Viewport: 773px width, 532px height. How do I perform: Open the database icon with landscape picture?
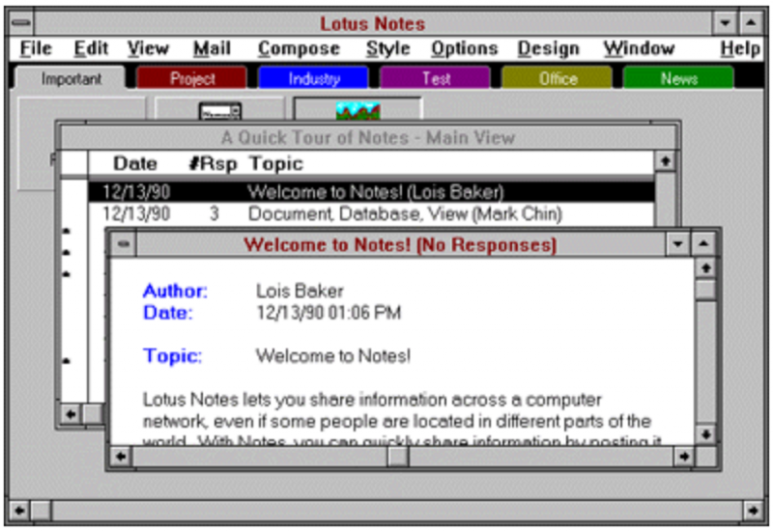(x=358, y=110)
